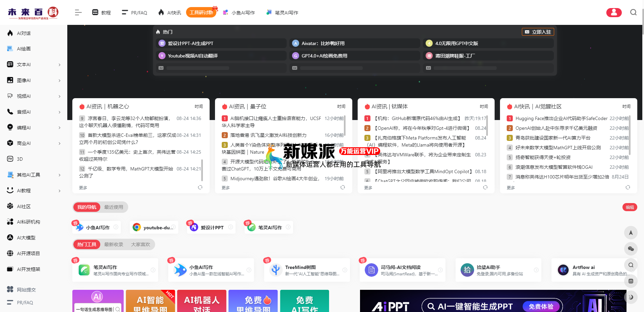Refresh the 机器之心 news card

(200, 187)
